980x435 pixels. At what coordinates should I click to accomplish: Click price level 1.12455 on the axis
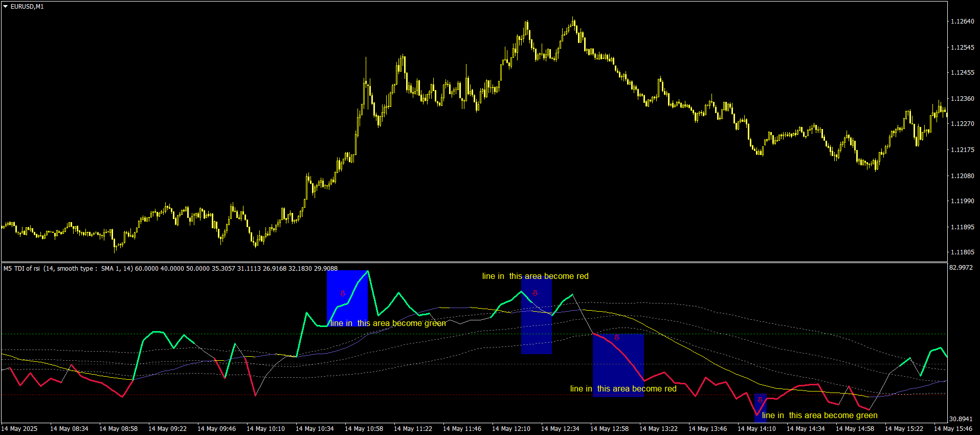(x=962, y=73)
